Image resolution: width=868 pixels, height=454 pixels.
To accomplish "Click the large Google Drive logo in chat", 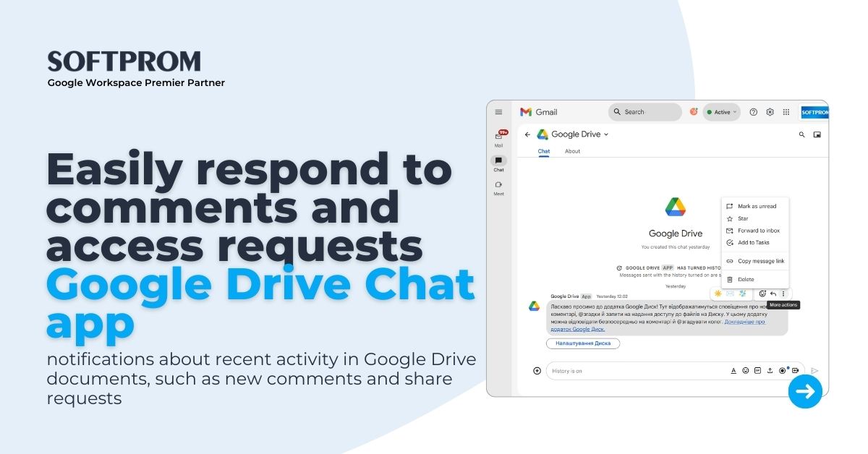I will 675,207.
